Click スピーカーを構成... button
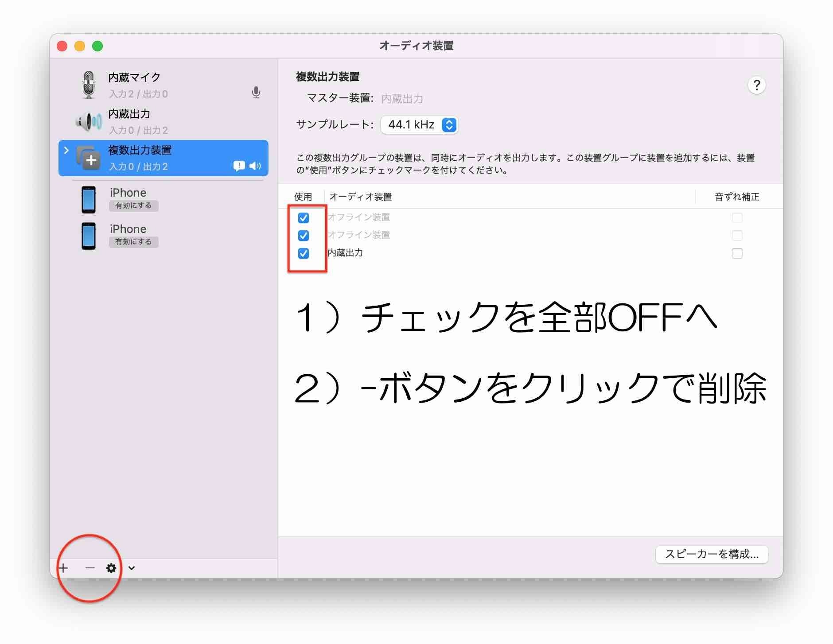Image resolution: width=833 pixels, height=644 pixels. [712, 554]
